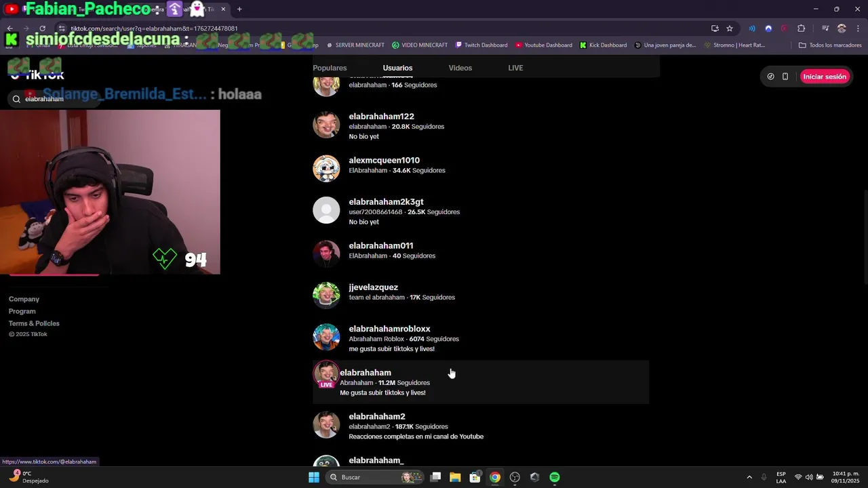This screenshot has height=488, width=868.
Task: Open the browser extensions puzzle icon
Action: [x=801, y=28]
